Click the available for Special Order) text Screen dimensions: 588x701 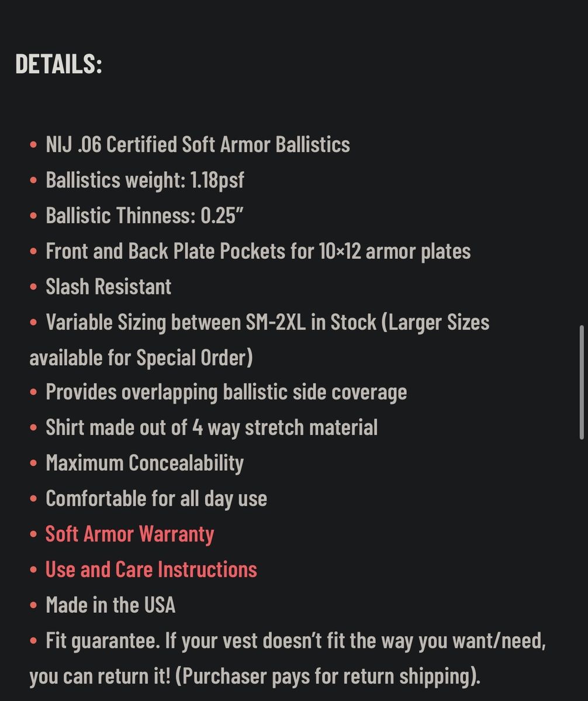point(141,358)
